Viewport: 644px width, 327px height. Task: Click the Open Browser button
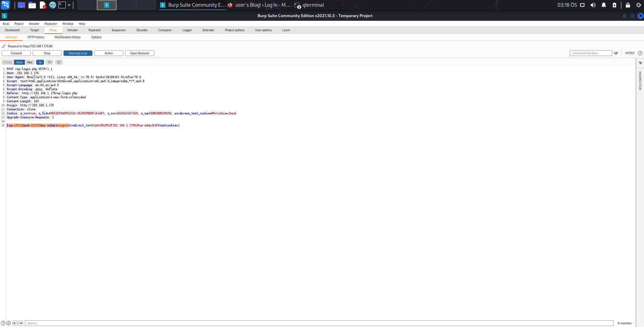click(140, 53)
